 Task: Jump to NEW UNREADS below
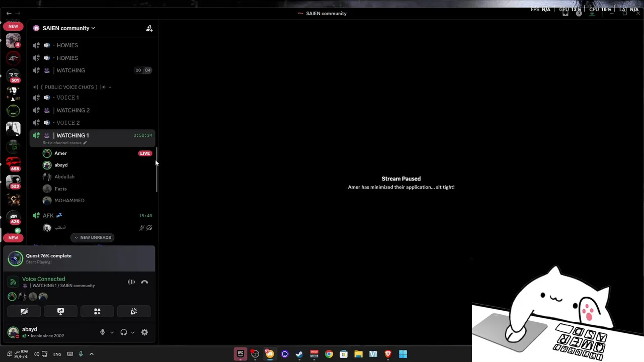[x=93, y=237]
